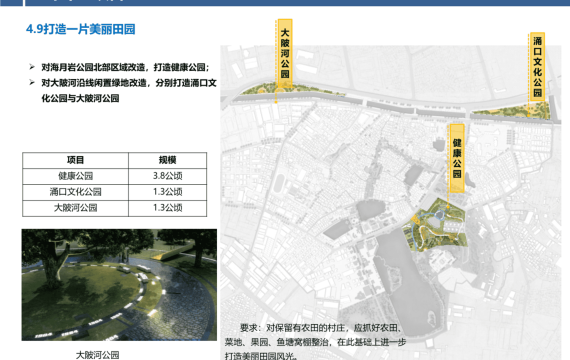Click the 涌口文化公园 green strip on the map

511,111
